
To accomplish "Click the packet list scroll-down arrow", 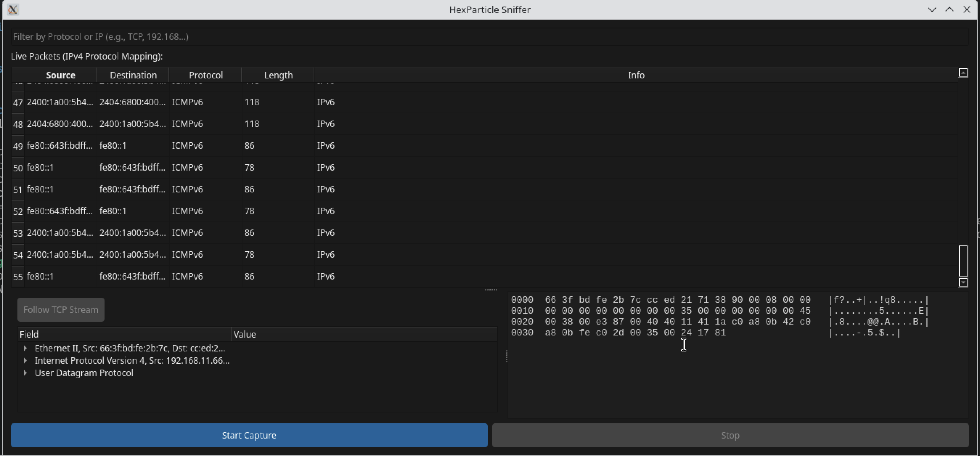I will pos(963,282).
